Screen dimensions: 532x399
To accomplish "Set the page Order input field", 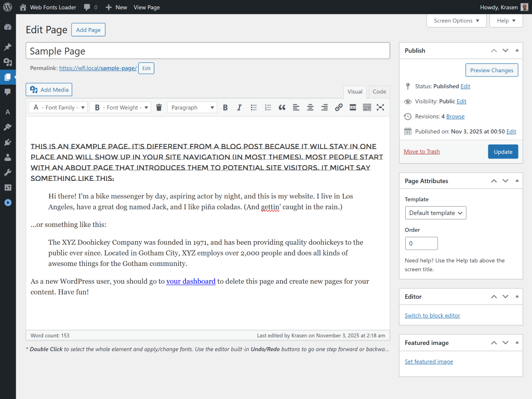I will point(421,243).
